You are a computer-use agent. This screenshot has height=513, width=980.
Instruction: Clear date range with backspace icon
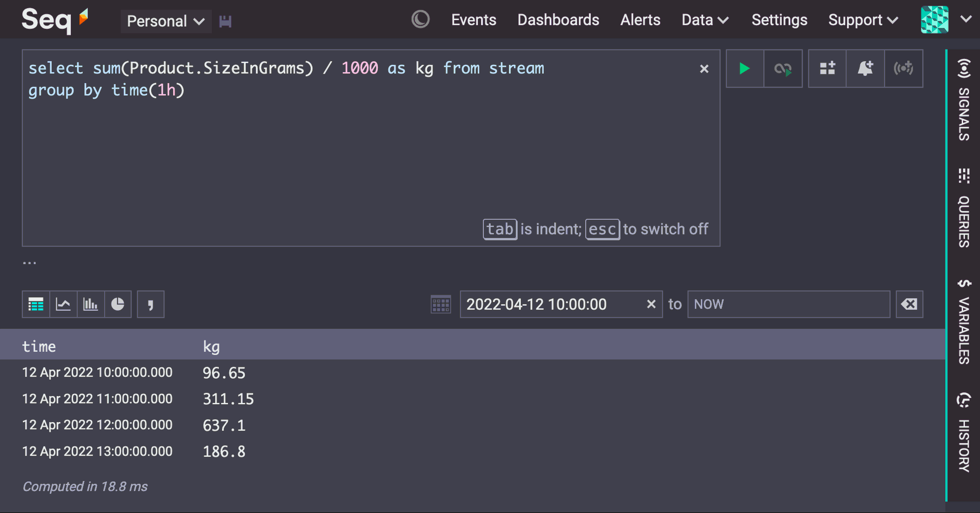909,304
